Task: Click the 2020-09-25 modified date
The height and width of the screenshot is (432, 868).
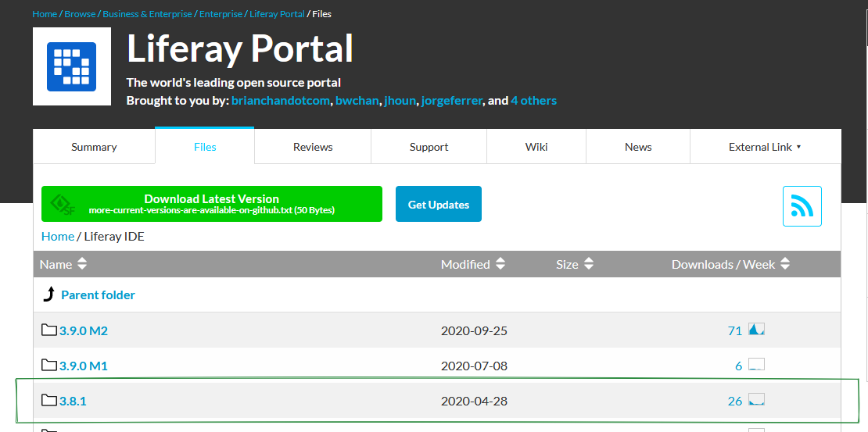Action: [474, 330]
